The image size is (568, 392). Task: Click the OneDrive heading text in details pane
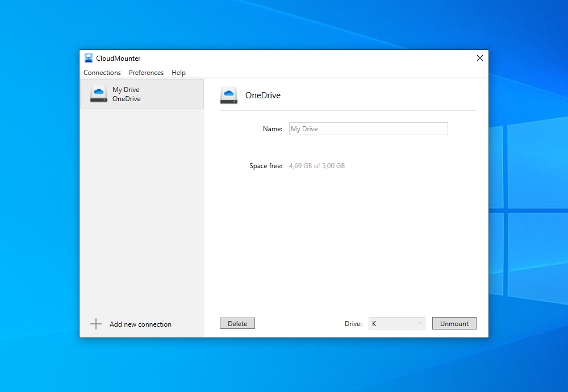tap(263, 95)
